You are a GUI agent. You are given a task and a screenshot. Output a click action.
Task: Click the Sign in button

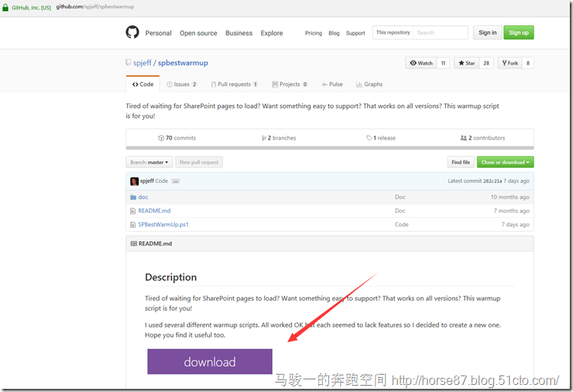(x=488, y=32)
